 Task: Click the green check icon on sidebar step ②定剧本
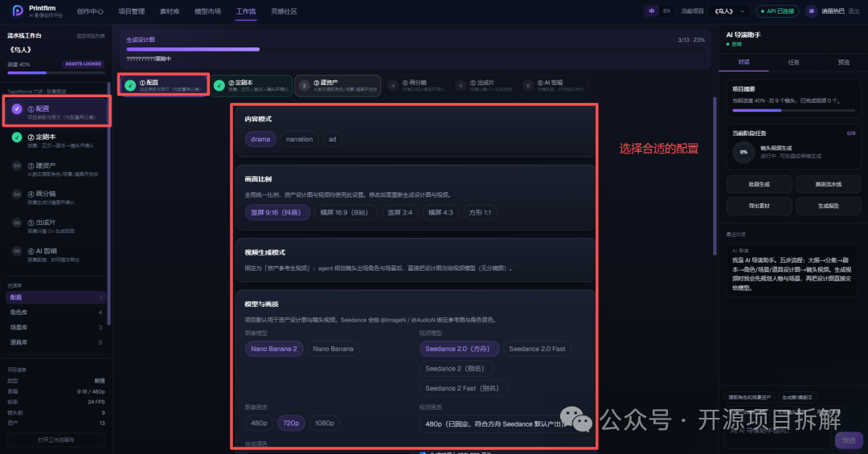point(17,137)
